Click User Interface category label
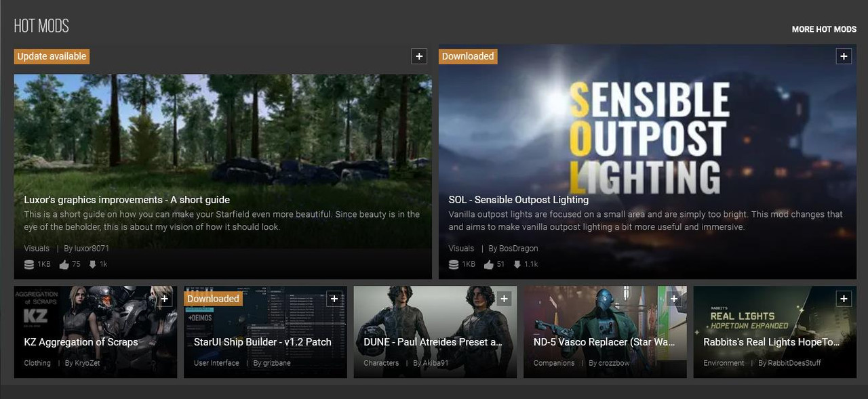Screen dimensions: 868x399 [216, 363]
